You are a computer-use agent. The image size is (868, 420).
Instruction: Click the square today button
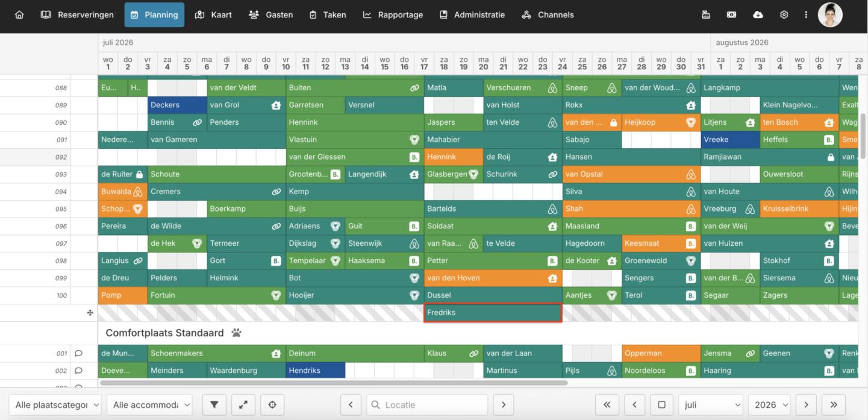pos(661,405)
